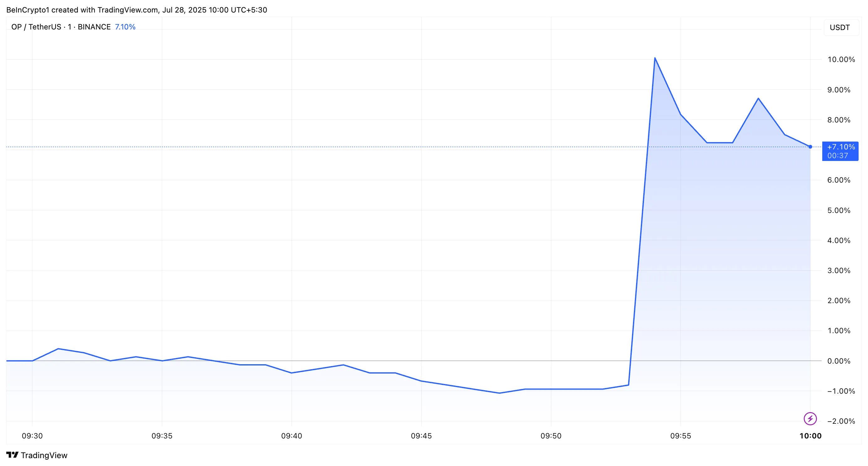Click the 0.00% baseline scale label

coord(839,361)
